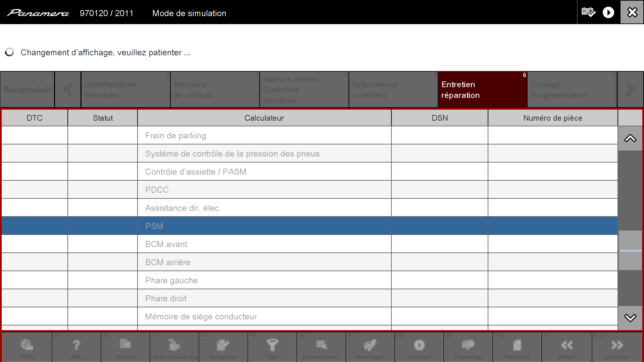Click the battery status icon in header
Viewport: 644px width, 362px height.
(588, 12)
